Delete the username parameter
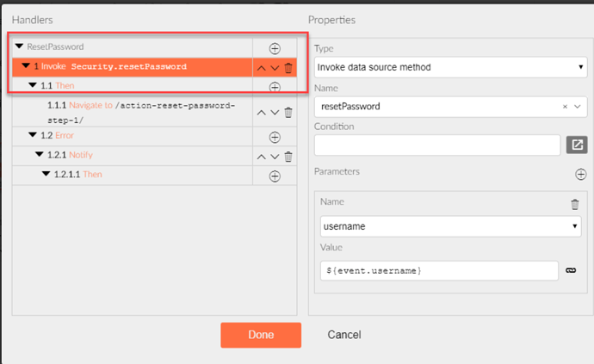594x364 pixels. tap(575, 204)
